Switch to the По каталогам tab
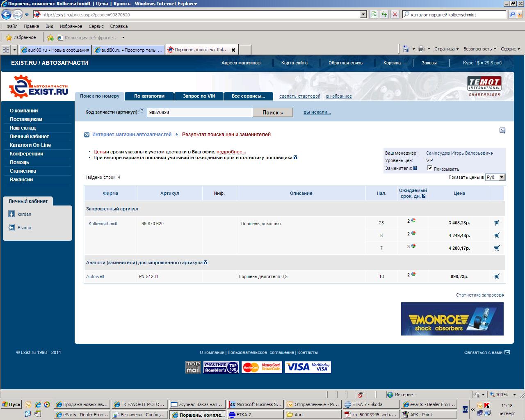The width and height of the screenshot is (525, 420). (x=149, y=96)
